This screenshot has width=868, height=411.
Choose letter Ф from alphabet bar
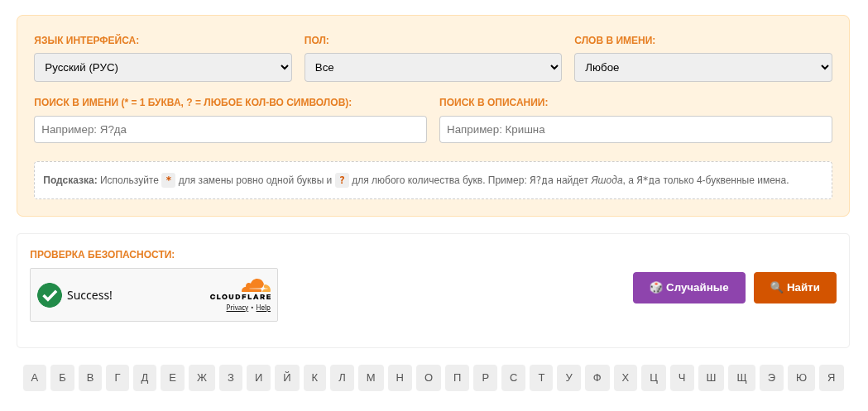click(597, 378)
